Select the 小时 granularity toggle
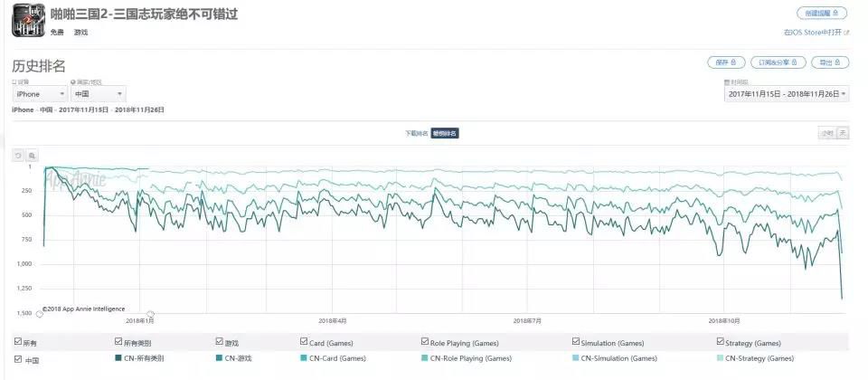 tap(827, 134)
